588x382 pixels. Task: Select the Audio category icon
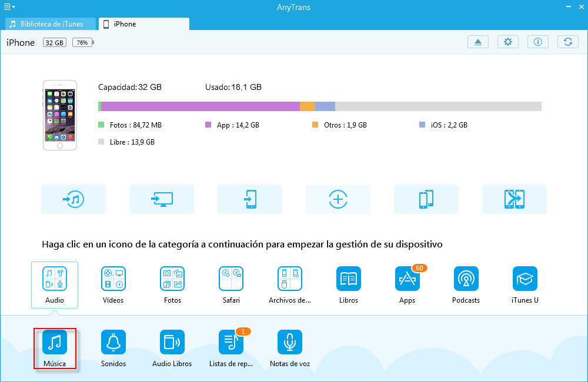tap(55, 279)
